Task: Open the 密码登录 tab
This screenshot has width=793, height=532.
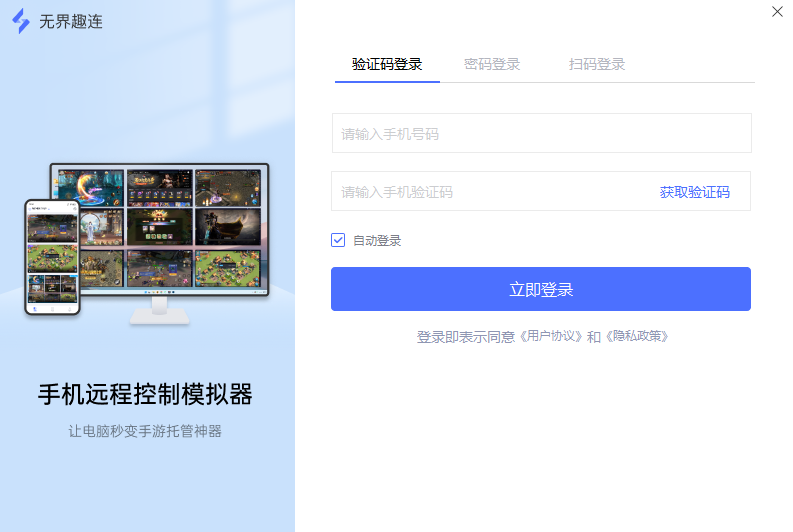Action: pyautogui.click(x=492, y=64)
